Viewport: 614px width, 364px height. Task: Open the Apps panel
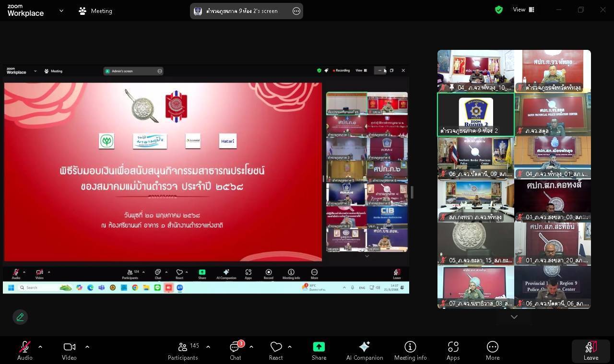[x=453, y=350]
